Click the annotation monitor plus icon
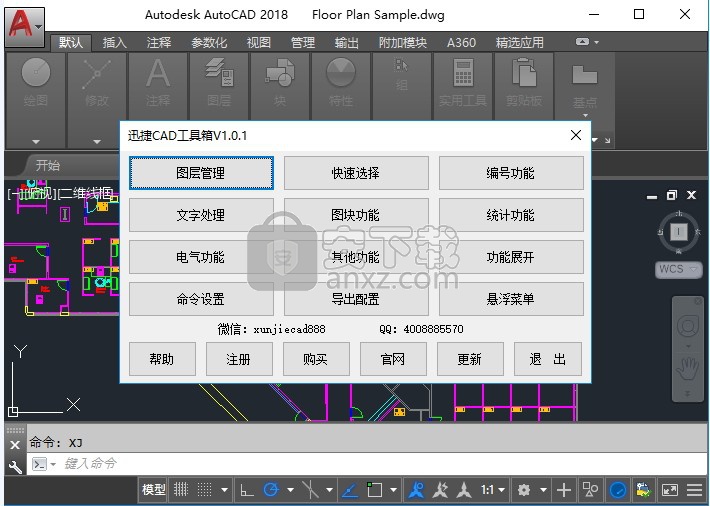 (564, 490)
